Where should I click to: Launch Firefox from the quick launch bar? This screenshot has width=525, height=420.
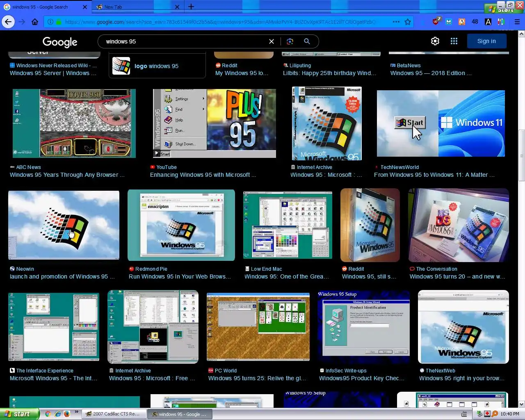[67, 414]
